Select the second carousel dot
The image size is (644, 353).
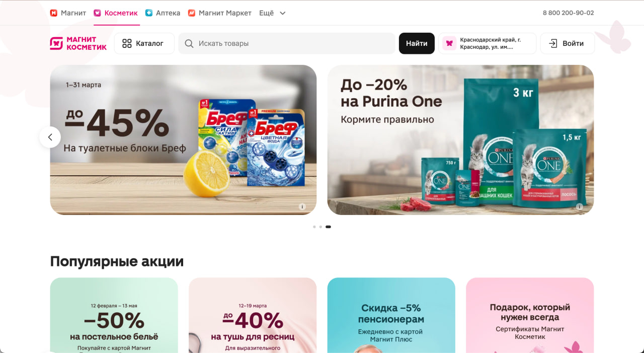tap(320, 227)
